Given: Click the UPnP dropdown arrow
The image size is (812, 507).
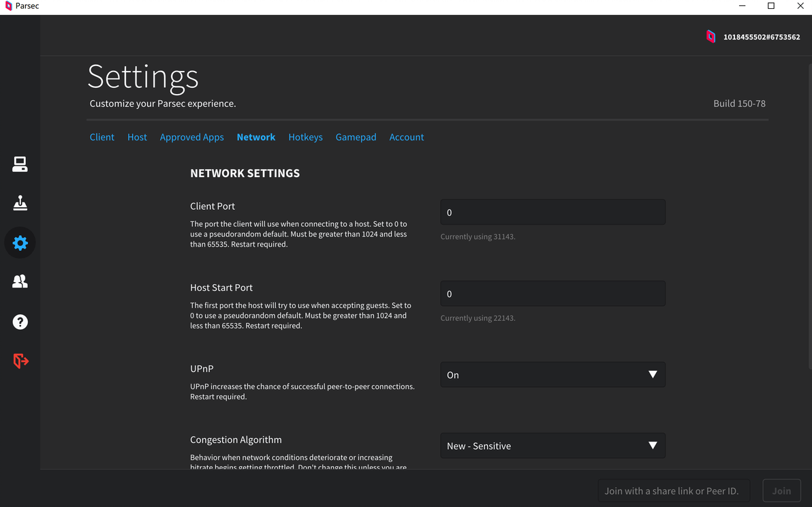Looking at the screenshot, I should 653,375.
